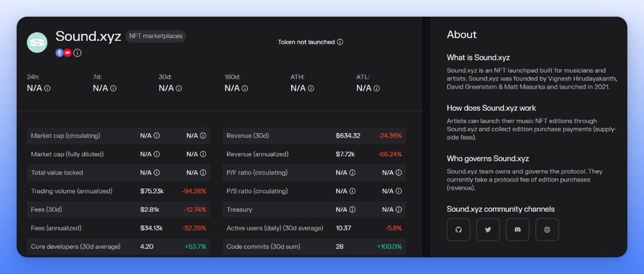Viewport: 644px width, 274px height.
Task: Click the info icon beside 7d N/A
Action: click(x=113, y=88)
